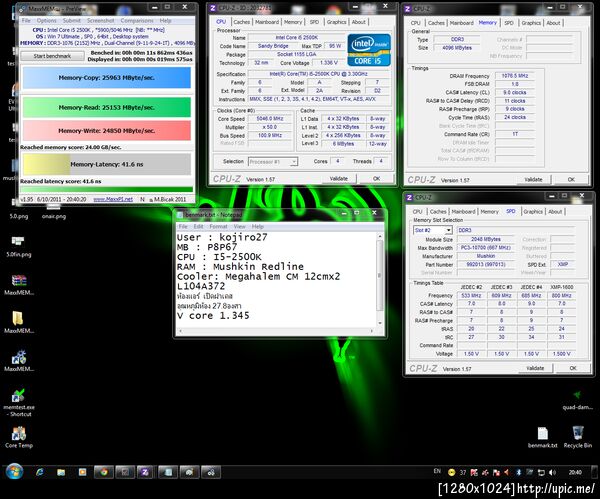600x499 pixels.
Task: Open the Format menu in Notepad
Action: coord(220,227)
